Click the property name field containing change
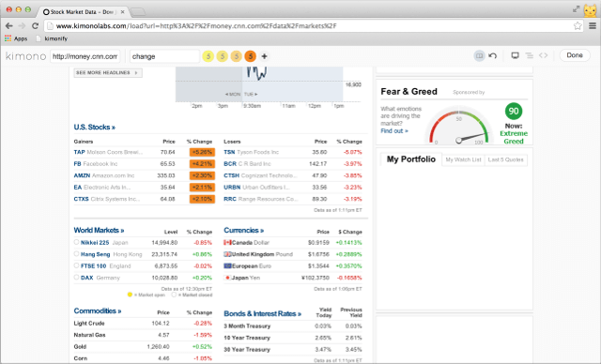Image resolution: width=601 pixels, height=364 pixels. point(165,56)
